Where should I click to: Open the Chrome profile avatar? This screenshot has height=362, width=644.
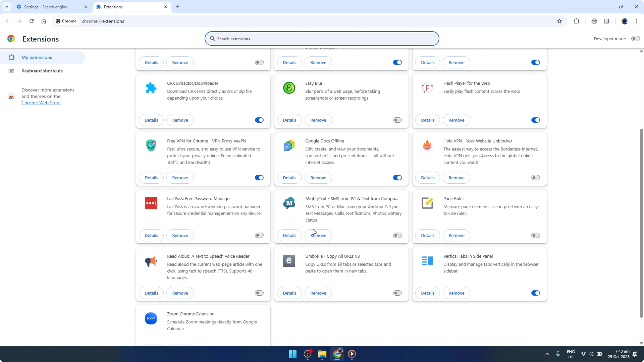625,21
